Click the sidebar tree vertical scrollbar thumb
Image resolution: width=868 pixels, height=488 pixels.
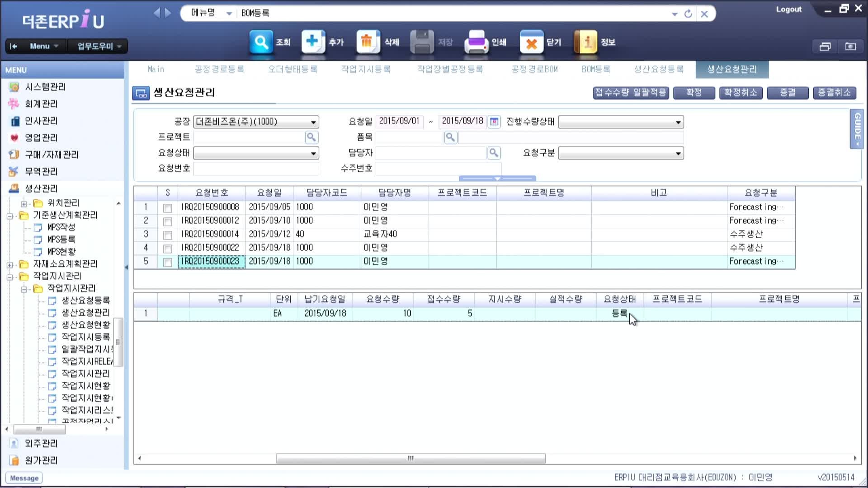point(118,342)
